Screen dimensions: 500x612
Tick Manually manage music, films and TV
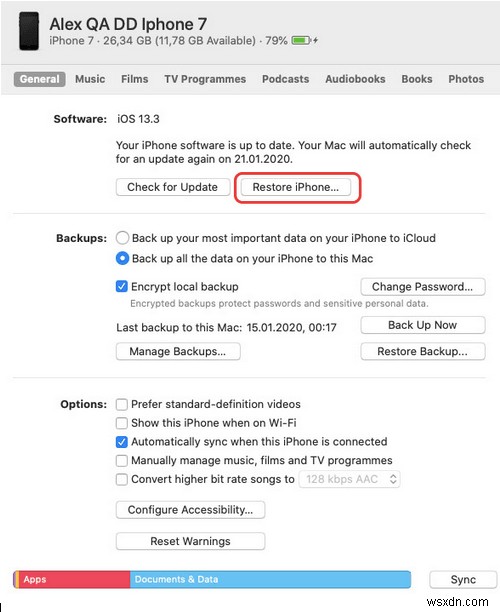point(122,461)
